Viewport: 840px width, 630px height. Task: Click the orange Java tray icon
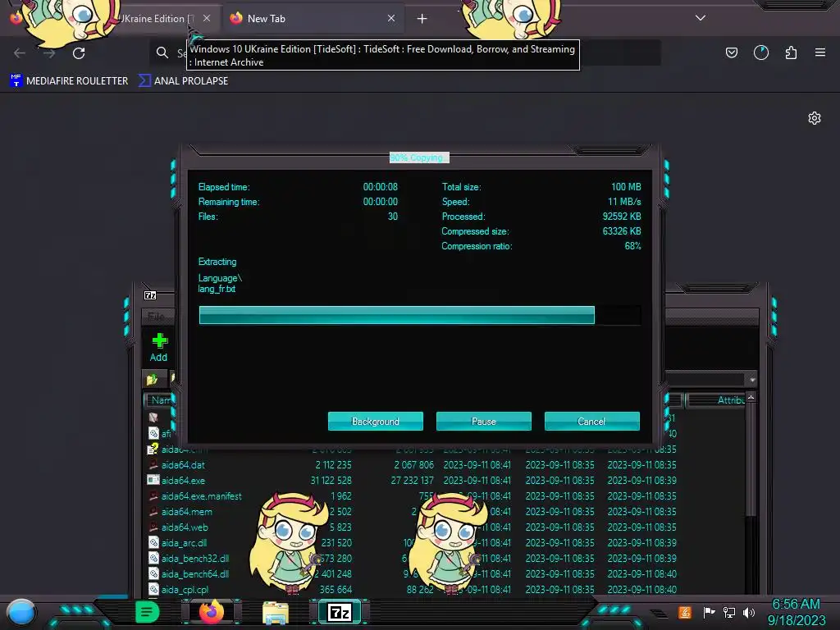click(685, 612)
